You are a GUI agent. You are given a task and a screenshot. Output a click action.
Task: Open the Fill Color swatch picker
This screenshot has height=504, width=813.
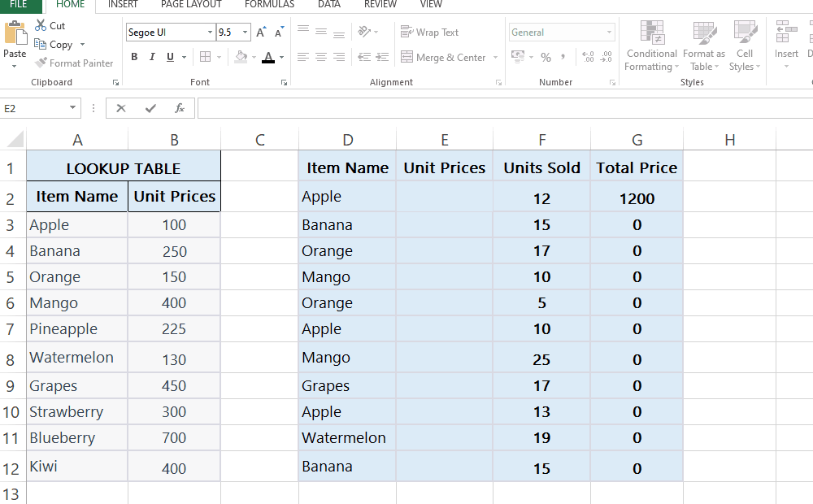click(254, 57)
